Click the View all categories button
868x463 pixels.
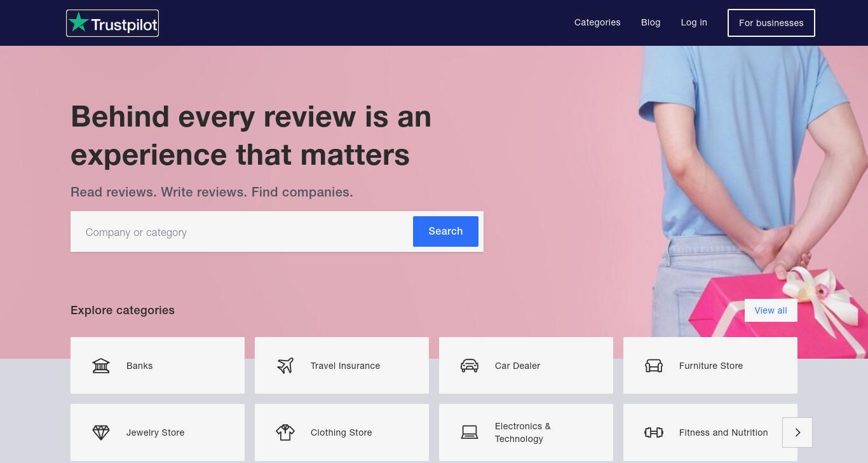[771, 310]
